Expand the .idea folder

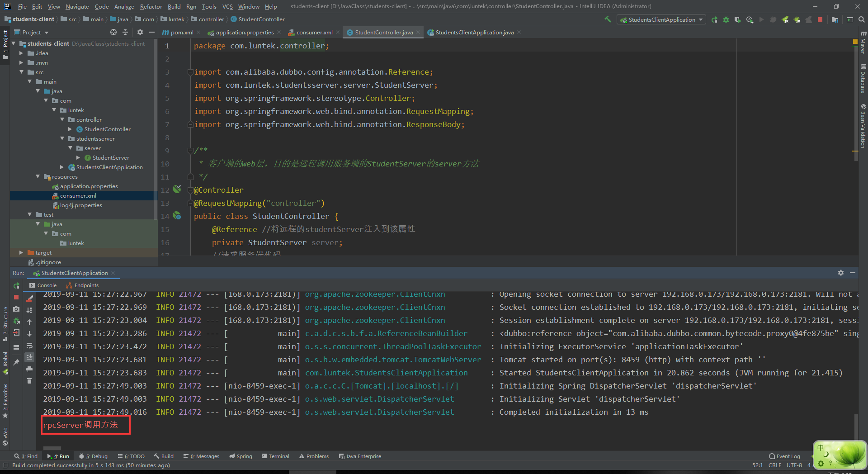[x=21, y=53]
